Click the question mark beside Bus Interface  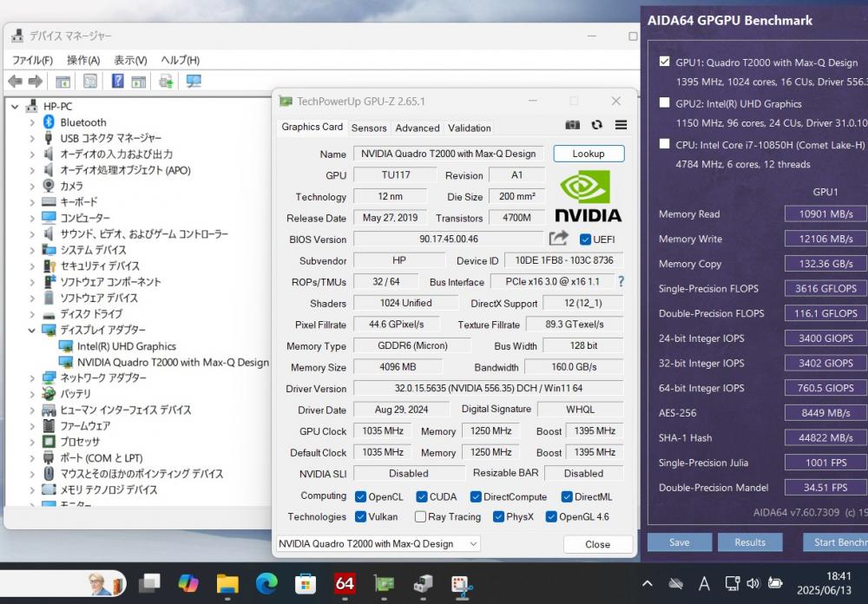click(x=621, y=281)
